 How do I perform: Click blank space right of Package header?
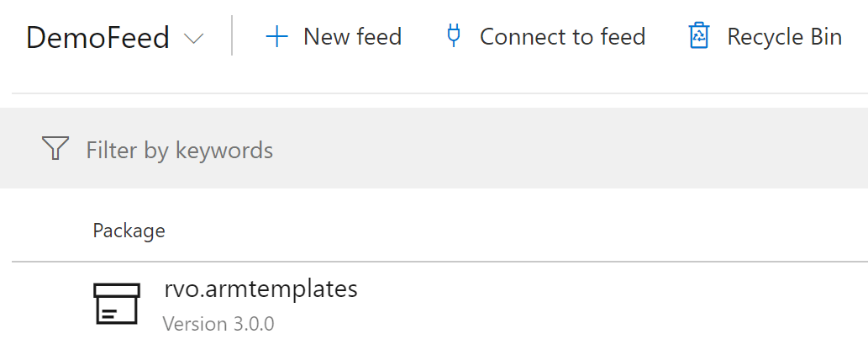504,231
